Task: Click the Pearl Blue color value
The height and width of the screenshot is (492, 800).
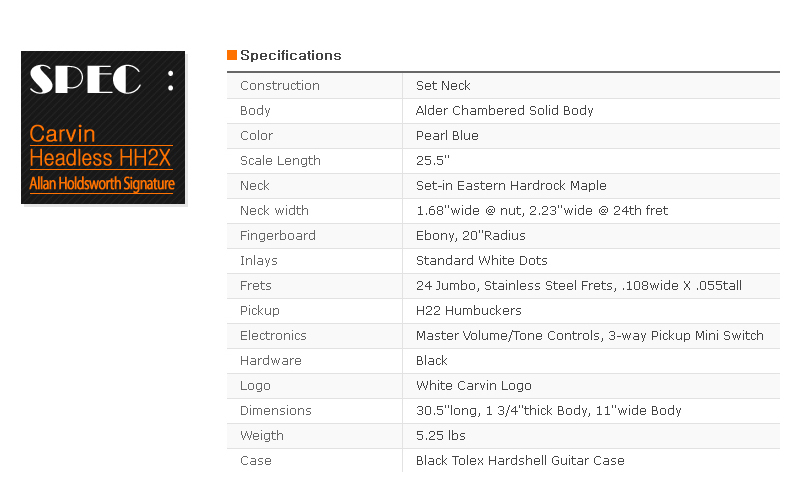Action: 447,136
